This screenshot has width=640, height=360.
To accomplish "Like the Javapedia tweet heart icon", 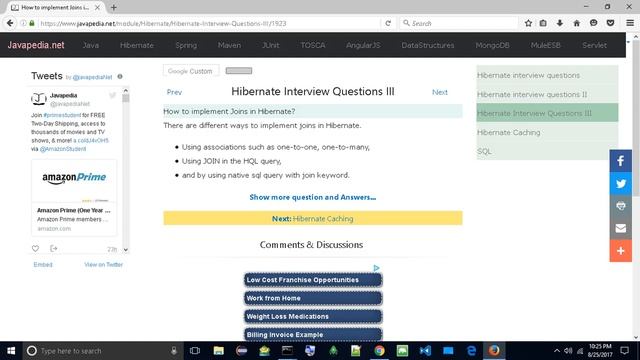I will tap(36, 248).
